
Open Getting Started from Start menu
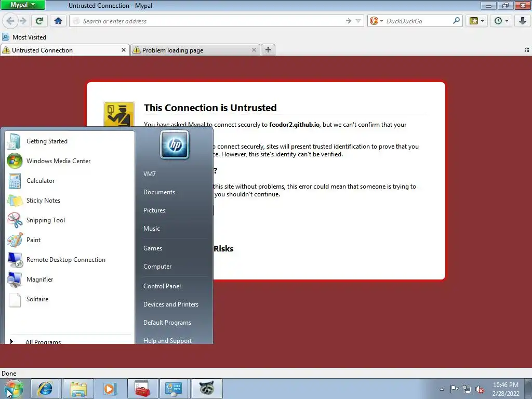pyautogui.click(x=70, y=141)
